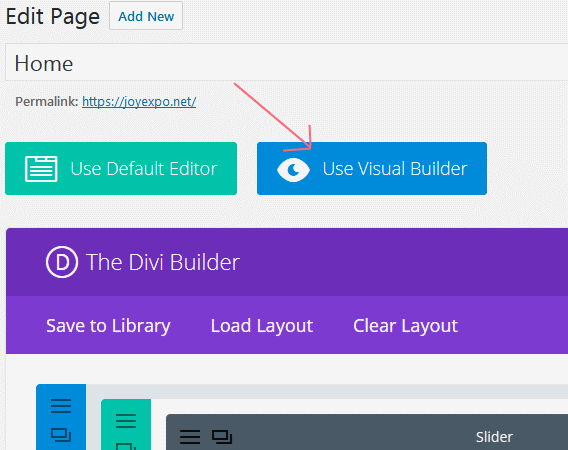568x450 pixels.
Task: Choose Save to Library
Action: (x=108, y=326)
